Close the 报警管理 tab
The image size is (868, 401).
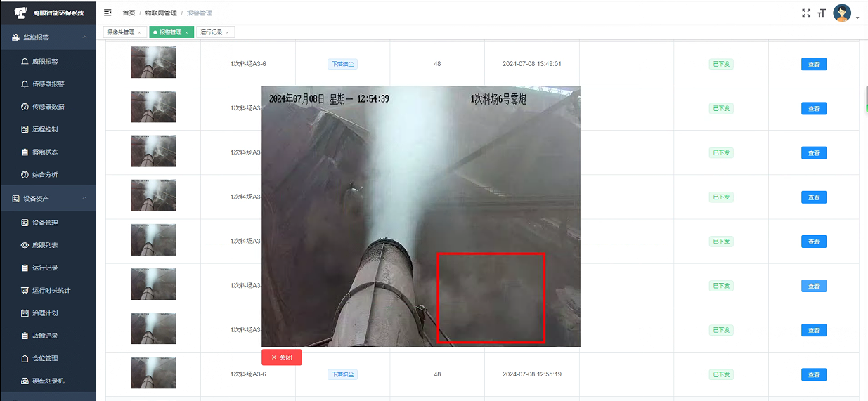186,32
